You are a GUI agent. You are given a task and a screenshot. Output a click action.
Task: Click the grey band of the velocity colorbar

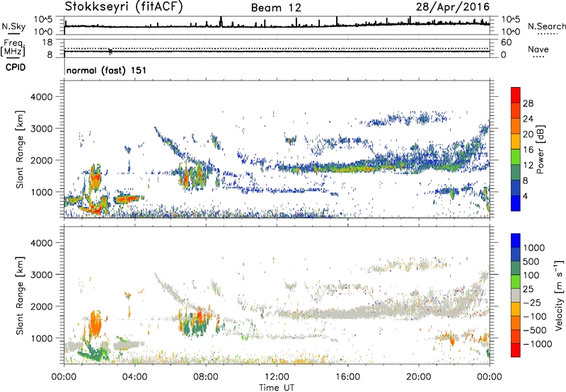tap(516, 295)
